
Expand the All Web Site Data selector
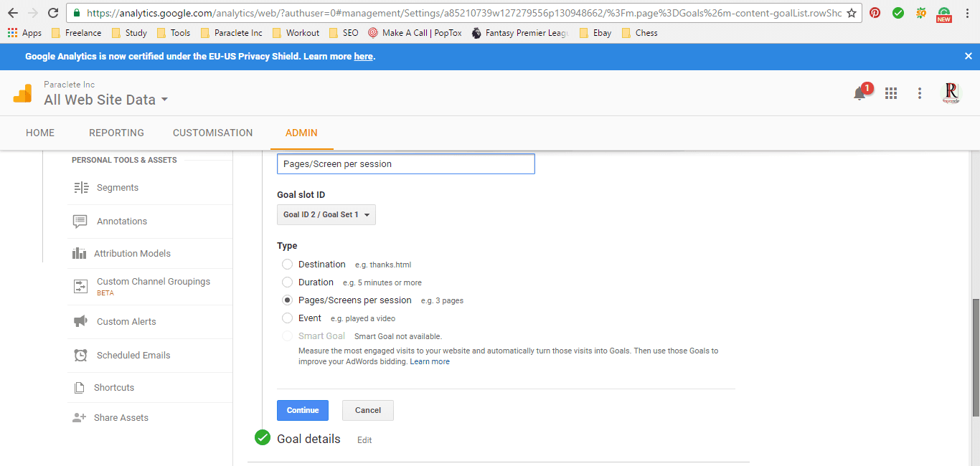[x=105, y=100]
